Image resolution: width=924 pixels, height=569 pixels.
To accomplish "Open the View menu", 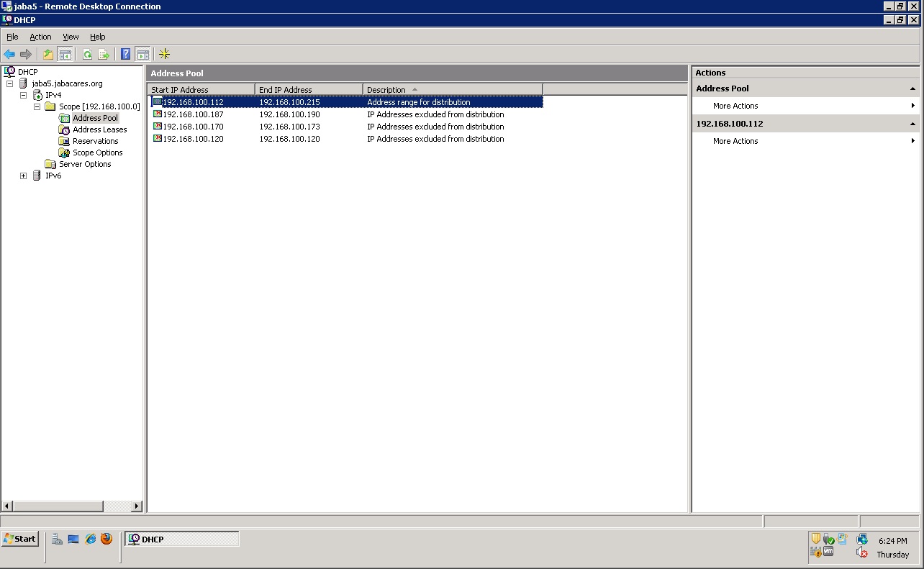I will point(70,37).
